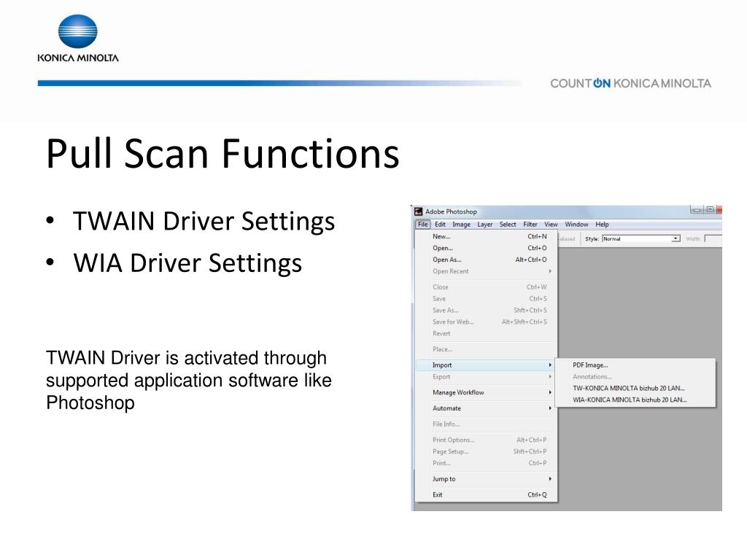The height and width of the screenshot is (560, 747).
Task: Select Annotations... import option
Action: tap(635, 377)
